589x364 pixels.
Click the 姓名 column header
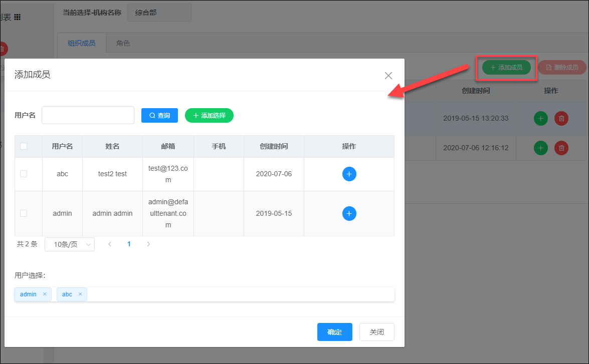(x=112, y=146)
